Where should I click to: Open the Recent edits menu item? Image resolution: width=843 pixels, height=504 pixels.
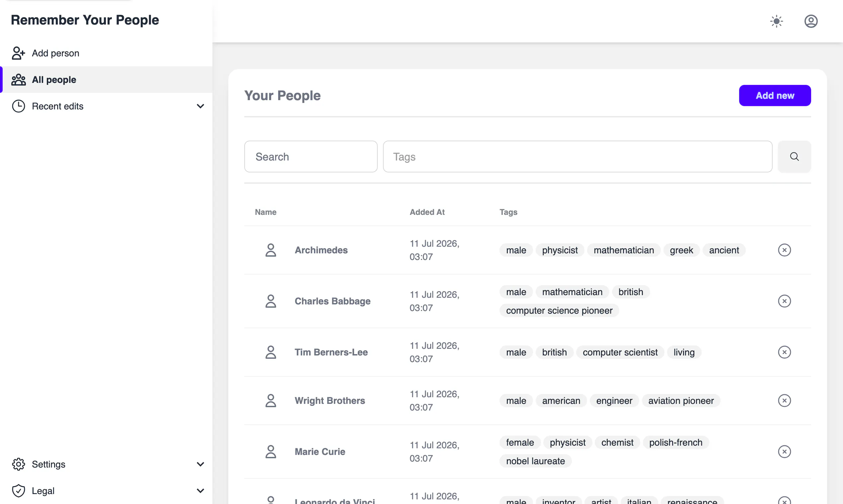pyautogui.click(x=106, y=106)
